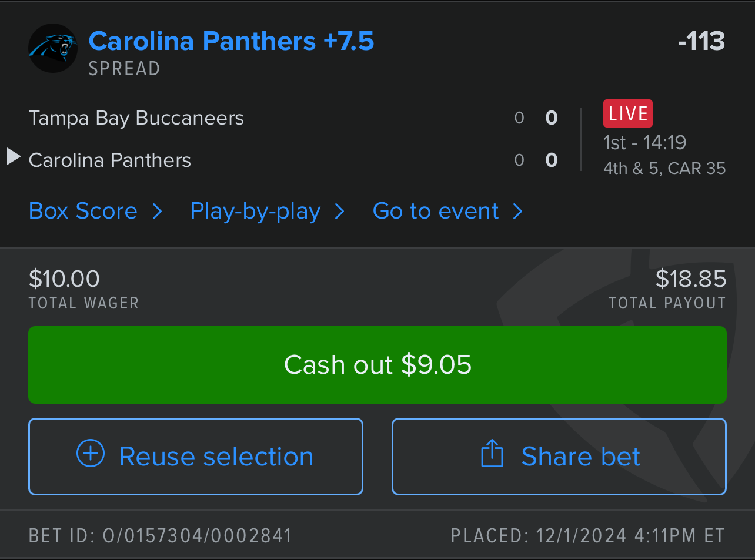Click the BET ID number text
This screenshot has width=755, height=560.
161,536
